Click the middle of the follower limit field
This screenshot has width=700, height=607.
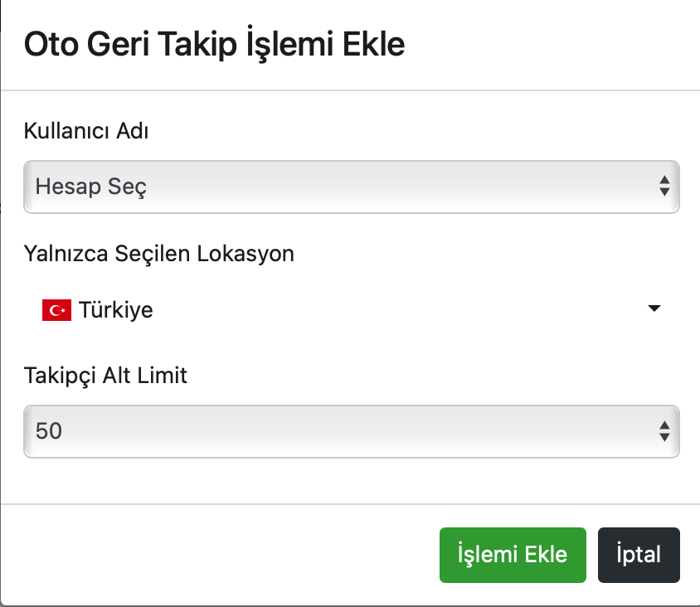[x=352, y=431]
